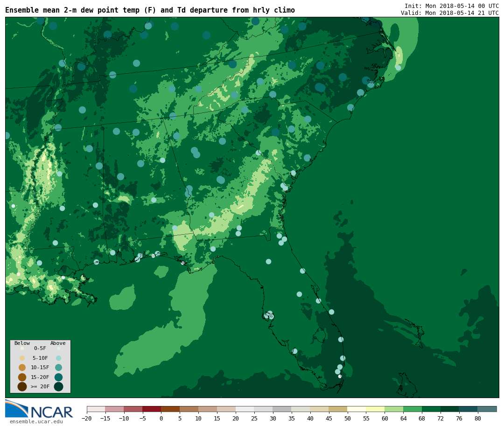
Task: Pick the light green swatch between 60 and 64
Action: [394, 409]
